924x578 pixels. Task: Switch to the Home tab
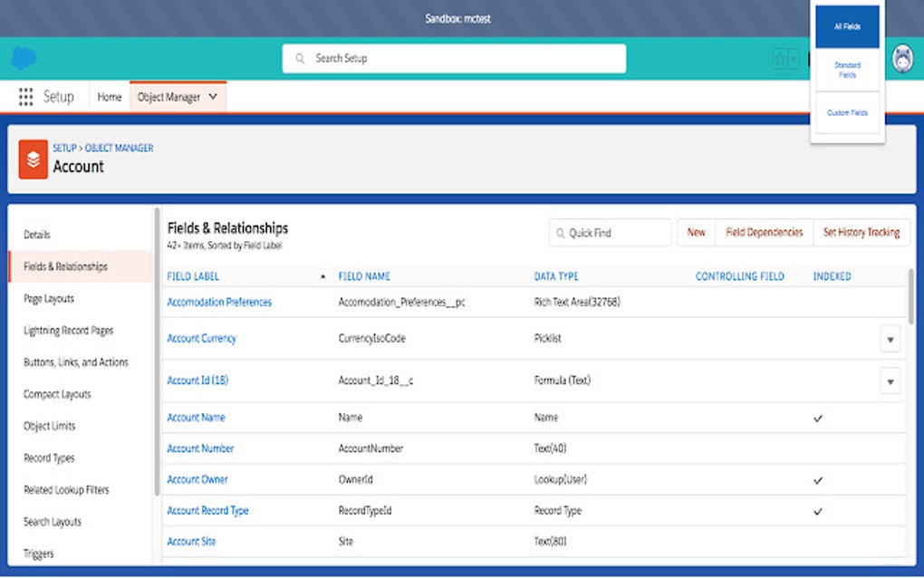click(109, 96)
